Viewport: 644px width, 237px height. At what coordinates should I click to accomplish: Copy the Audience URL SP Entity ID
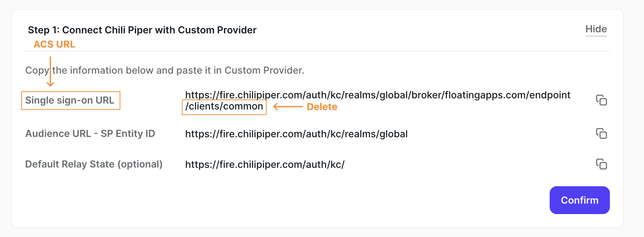click(x=601, y=133)
